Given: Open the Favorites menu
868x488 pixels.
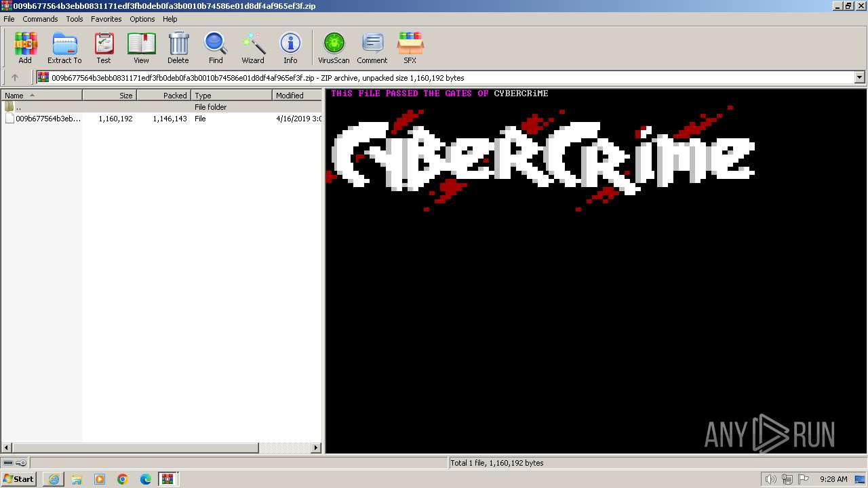Looking at the screenshot, I should click(106, 19).
